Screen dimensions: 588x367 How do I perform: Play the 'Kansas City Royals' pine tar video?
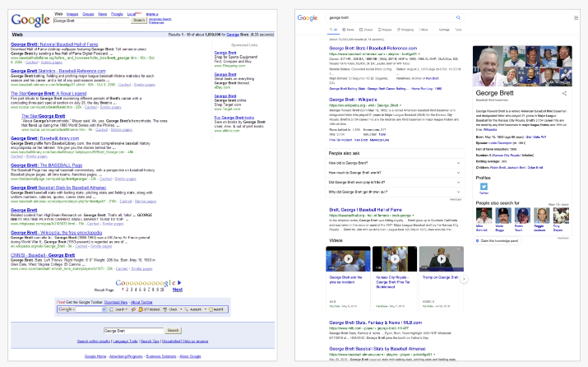tap(395, 259)
